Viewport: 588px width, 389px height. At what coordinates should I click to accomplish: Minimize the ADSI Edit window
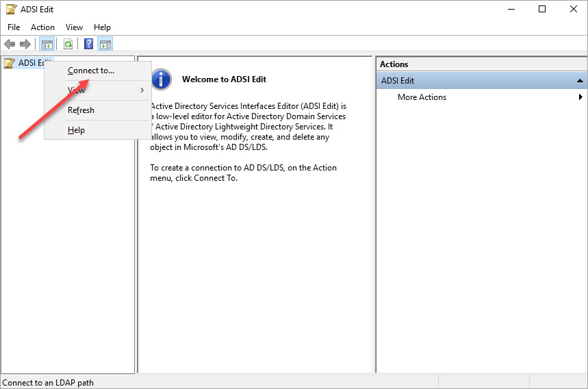[511, 9]
